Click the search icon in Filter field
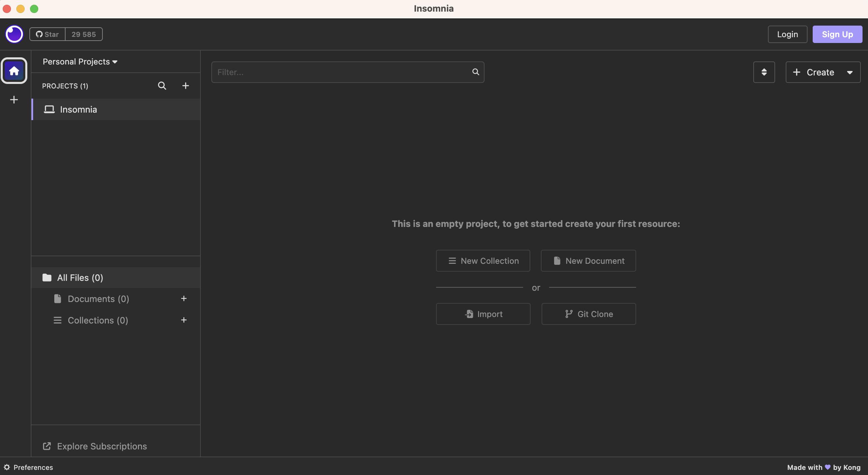Screen dimensions: 868x475 (475, 72)
